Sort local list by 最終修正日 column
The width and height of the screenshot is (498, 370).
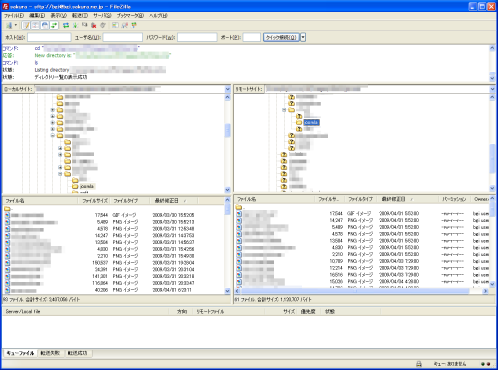pyautogui.click(x=174, y=201)
